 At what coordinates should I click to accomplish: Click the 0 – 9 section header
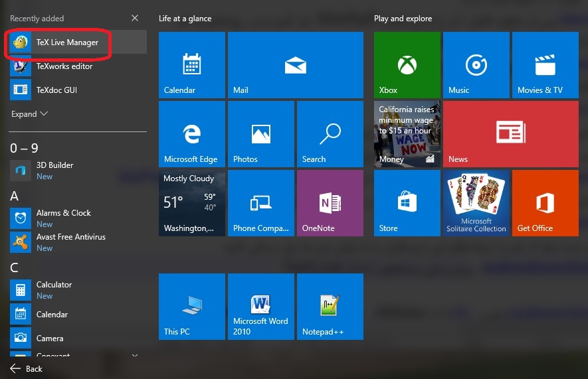[x=24, y=148]
